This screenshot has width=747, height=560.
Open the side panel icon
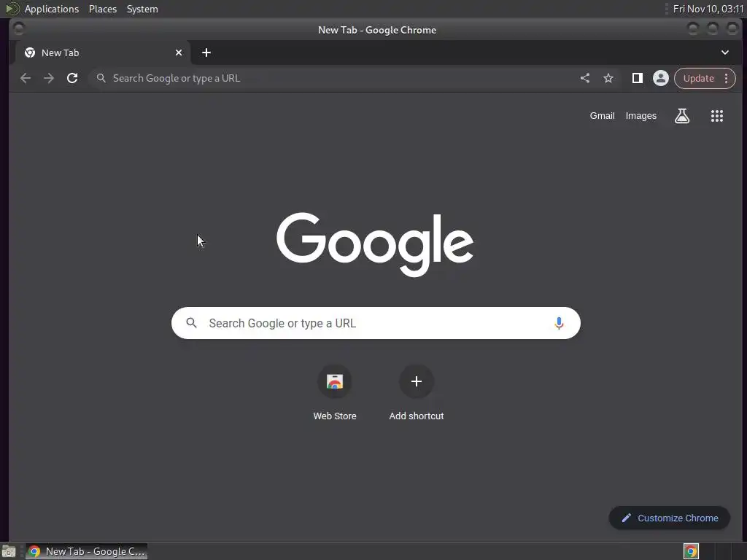coord(637,78)
